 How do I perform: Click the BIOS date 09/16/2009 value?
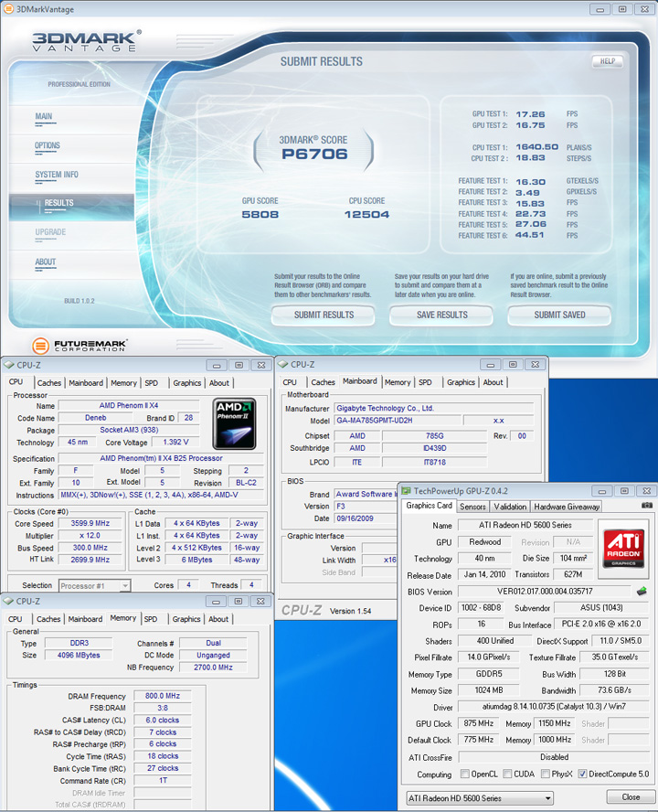coord(366,518)
